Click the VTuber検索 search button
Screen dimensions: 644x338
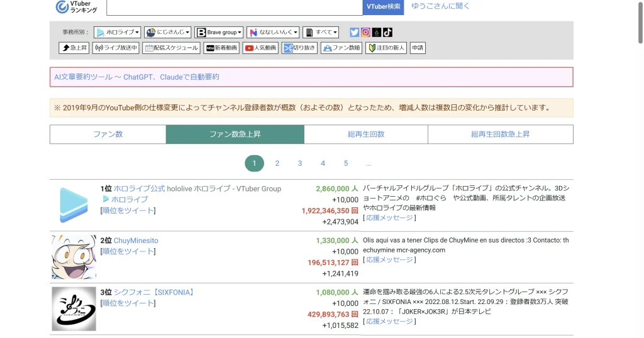click(x=383, y=6)
